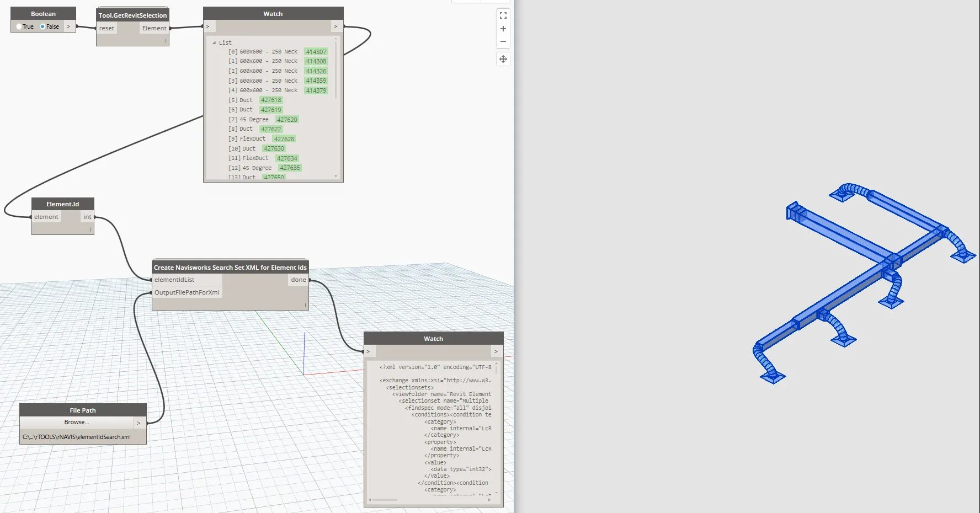
Task: Open element ID 427634 link
Action: pyautogui.click(x=287, y=158)
